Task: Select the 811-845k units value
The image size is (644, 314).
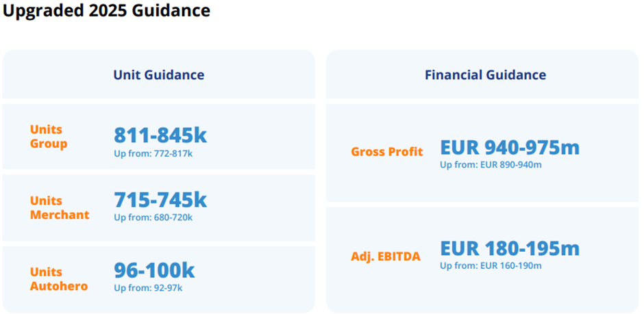Action: [x=160, y=135]
